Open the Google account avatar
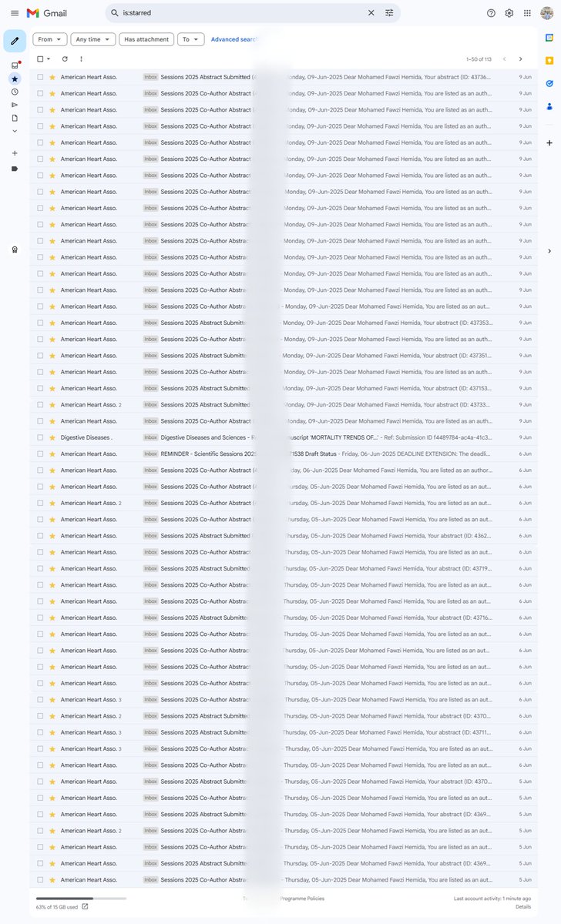The width and height of the screenshot is (561, 924). pyautogui.click(x=546, y=13)
